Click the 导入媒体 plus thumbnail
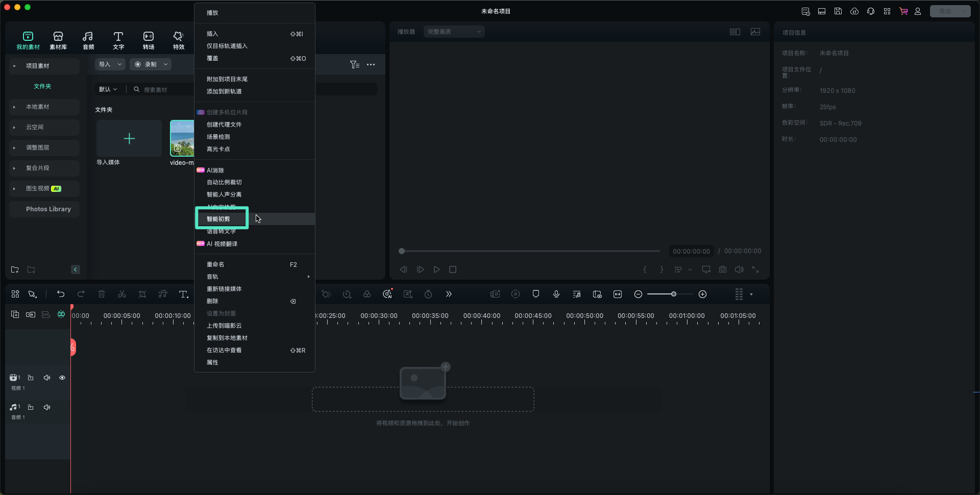The width and height of the screenshot is (980, 495). pos(129,139)
